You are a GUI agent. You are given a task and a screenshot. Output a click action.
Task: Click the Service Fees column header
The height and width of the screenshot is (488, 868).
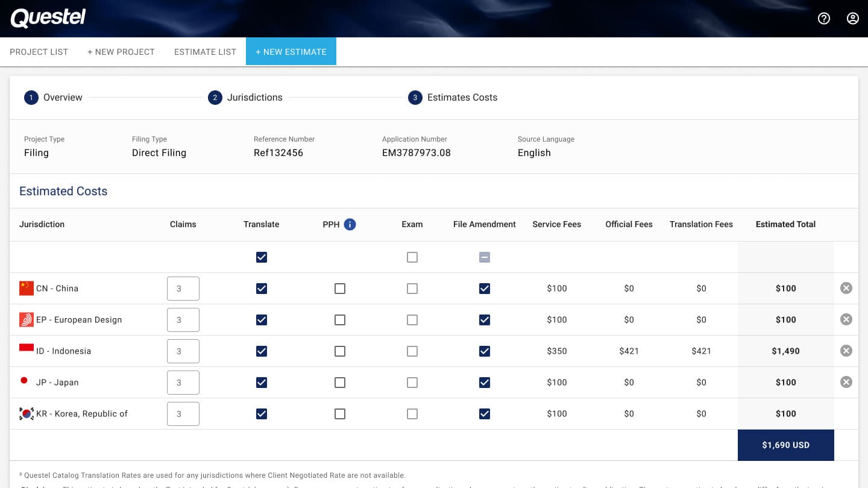pos(557,224)
